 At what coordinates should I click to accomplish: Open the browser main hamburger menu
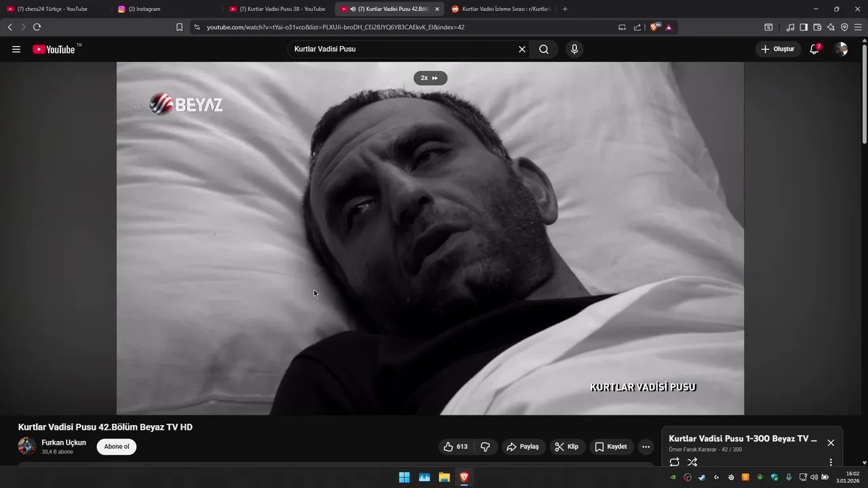pos(858,27)
